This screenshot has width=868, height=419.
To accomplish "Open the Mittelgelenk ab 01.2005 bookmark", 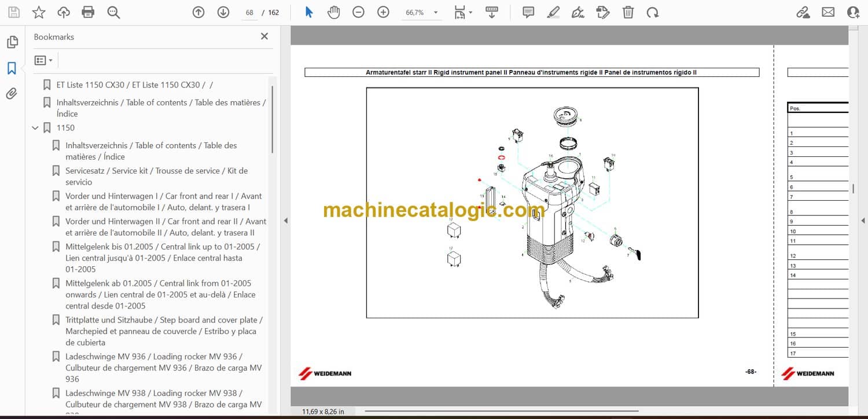I will click(160, 295).
